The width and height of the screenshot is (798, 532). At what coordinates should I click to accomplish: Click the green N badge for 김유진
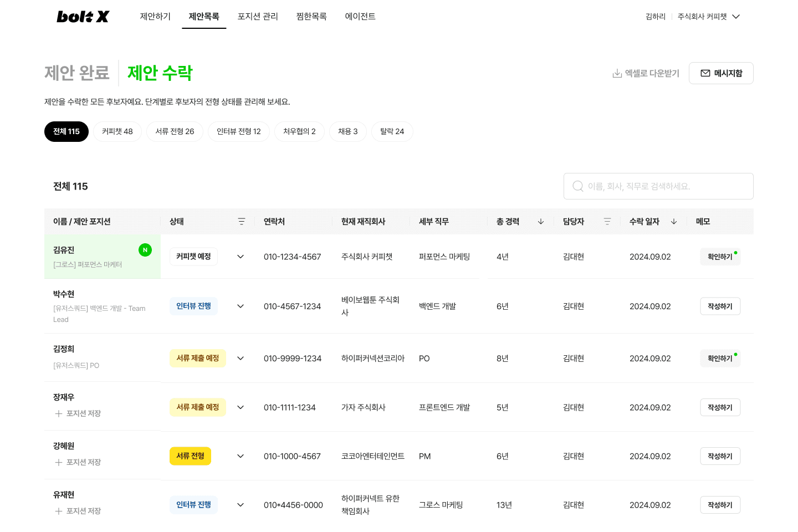click(x=145, y=250)
